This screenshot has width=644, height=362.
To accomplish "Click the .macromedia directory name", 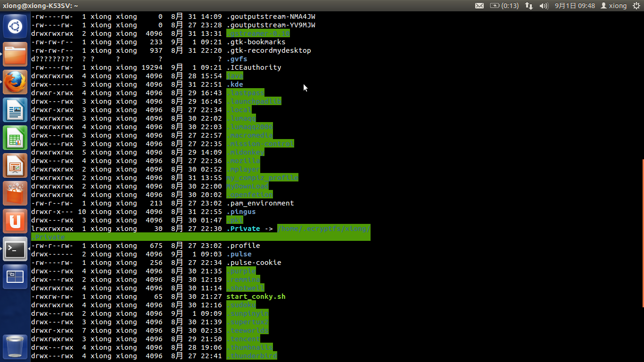I will click(x=249, y=135).
